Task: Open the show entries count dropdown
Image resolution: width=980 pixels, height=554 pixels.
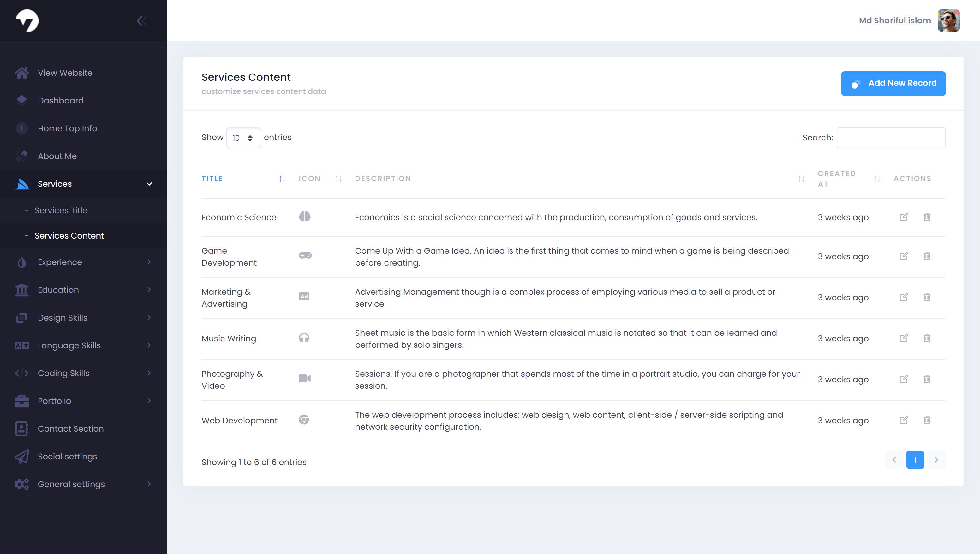Action: coord(243,138)
